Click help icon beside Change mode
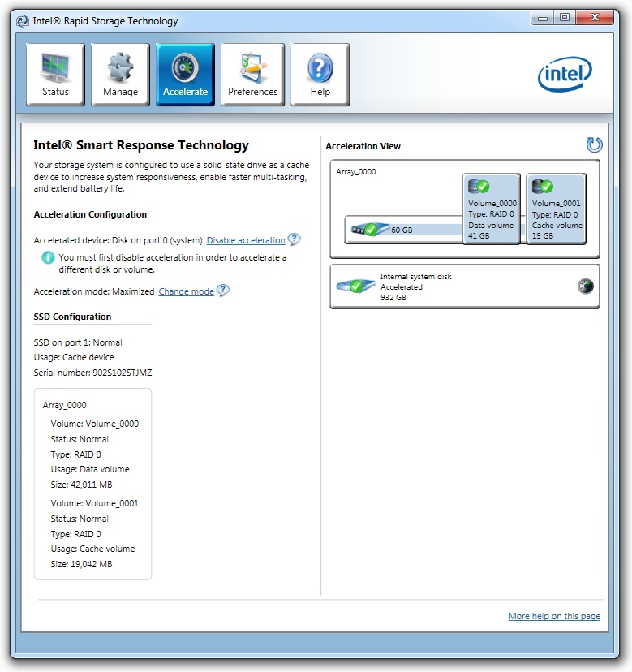The image size is (632, 672). tap(222, 291)
